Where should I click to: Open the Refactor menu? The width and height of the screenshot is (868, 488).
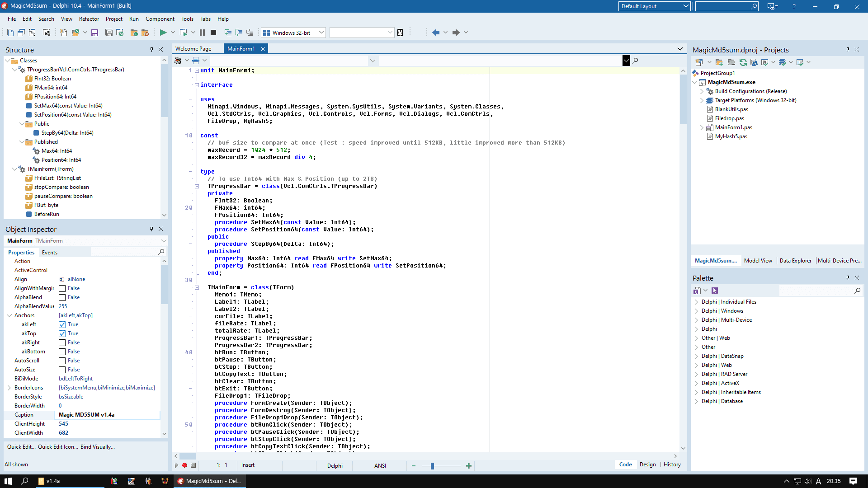pos(89,19)
